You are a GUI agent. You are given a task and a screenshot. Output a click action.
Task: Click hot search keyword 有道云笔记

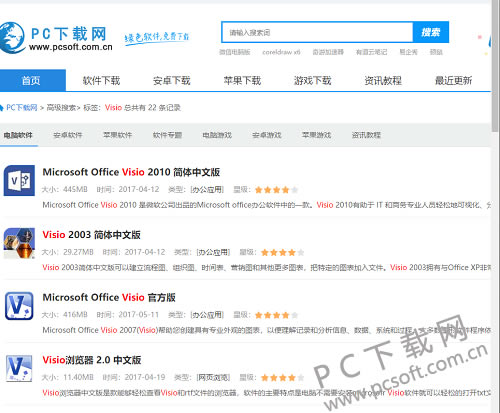(372, 52)
